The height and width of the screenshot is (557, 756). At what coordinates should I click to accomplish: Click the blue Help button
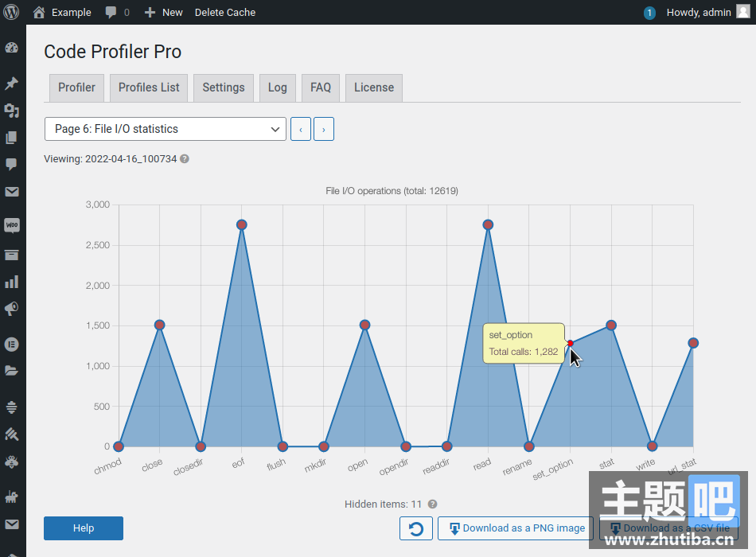point(84,528)
